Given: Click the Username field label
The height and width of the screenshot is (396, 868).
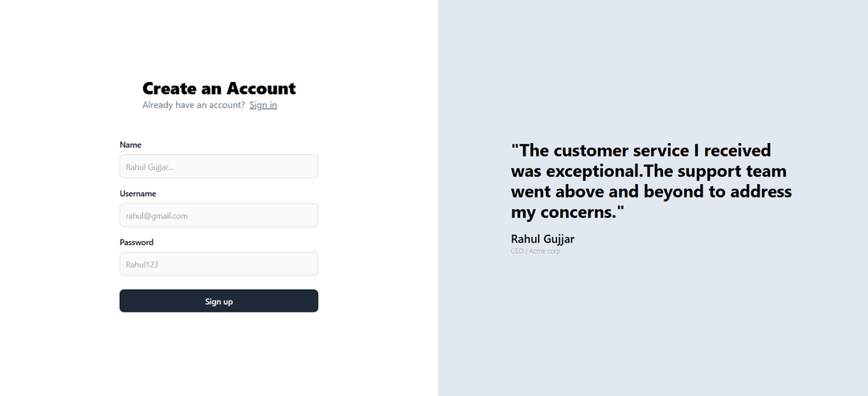Looking at the screenshot, I should (x=138, y=194).
